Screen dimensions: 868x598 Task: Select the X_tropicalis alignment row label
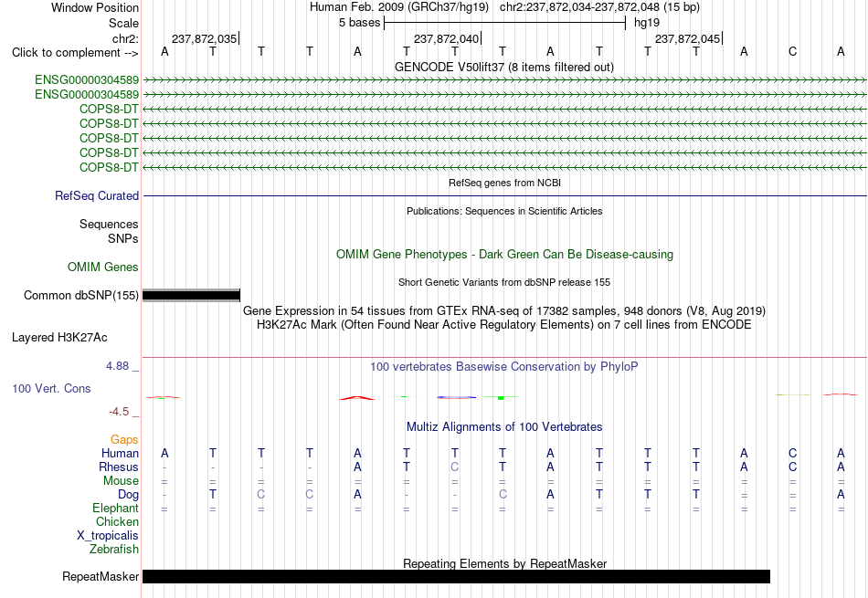point(108,536)
